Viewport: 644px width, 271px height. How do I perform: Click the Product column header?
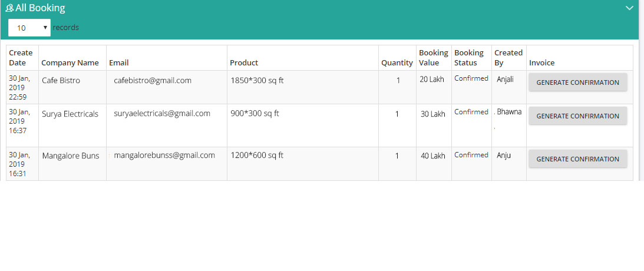pos(244,63)
